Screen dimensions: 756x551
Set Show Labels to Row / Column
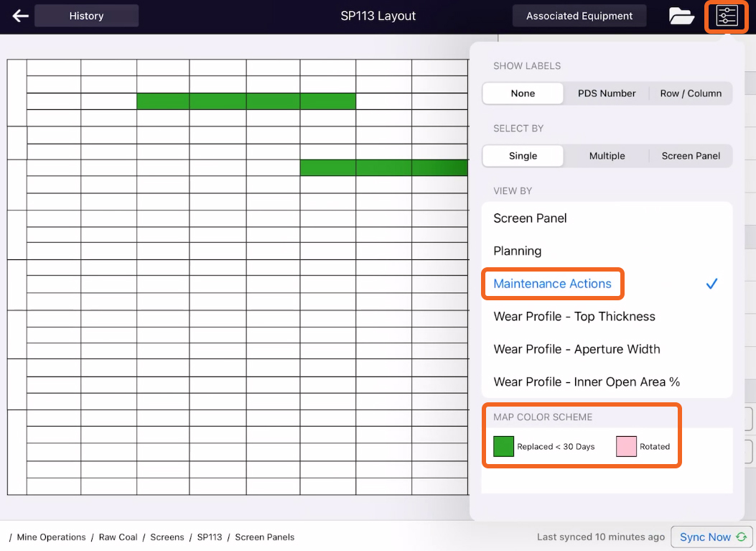691,93
